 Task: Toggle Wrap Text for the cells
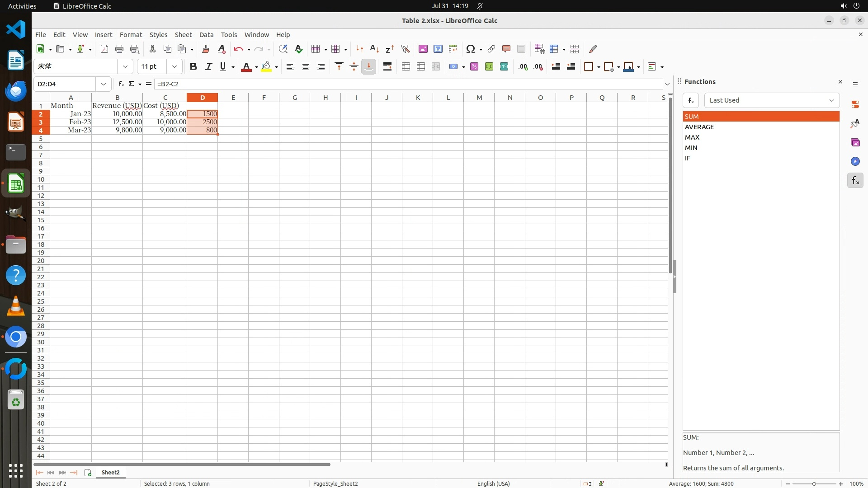[x=387, y=67]
